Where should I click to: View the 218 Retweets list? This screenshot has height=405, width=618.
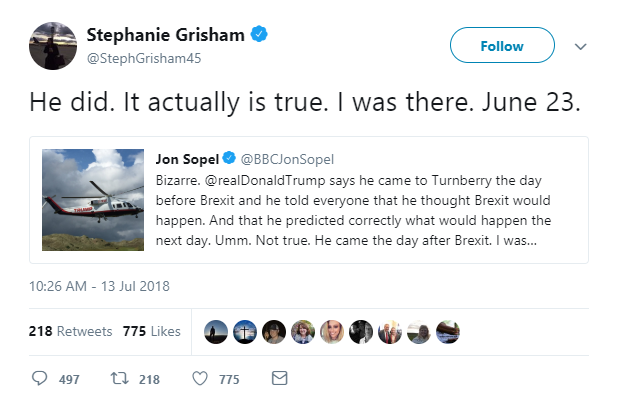click(x=70, y=331)
